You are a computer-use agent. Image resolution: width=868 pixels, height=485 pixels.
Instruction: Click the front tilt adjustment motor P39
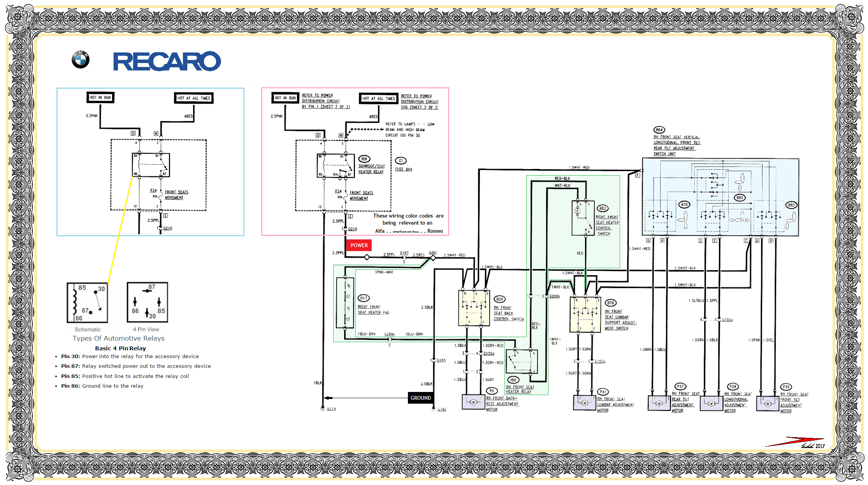tap(768, 404)
